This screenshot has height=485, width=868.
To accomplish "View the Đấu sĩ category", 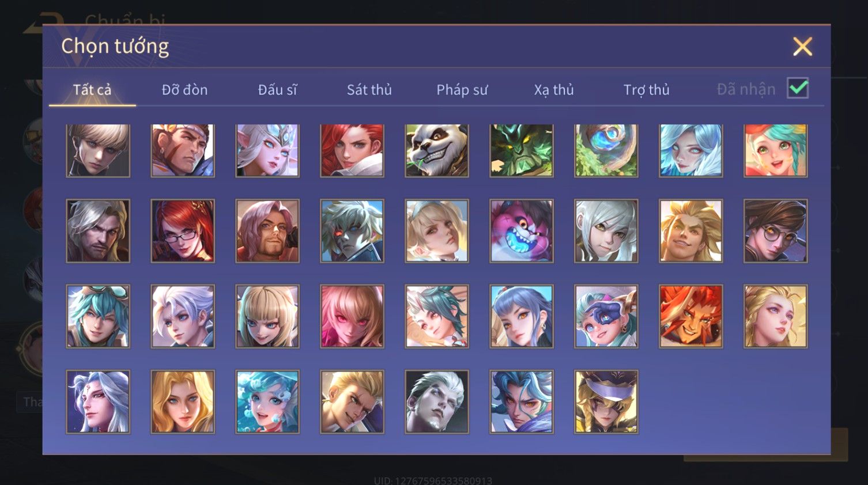I will pyautogui.click(x=277, y=90).
